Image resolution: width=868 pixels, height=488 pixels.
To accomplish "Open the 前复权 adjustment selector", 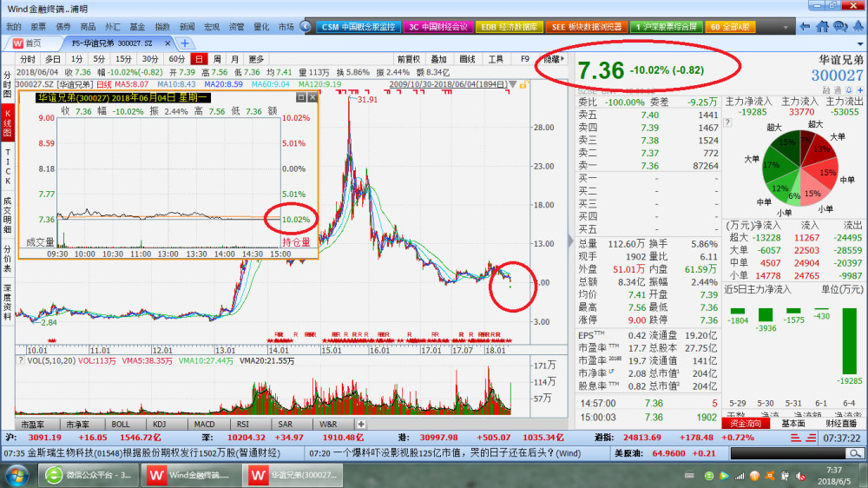I will [409, 59].
